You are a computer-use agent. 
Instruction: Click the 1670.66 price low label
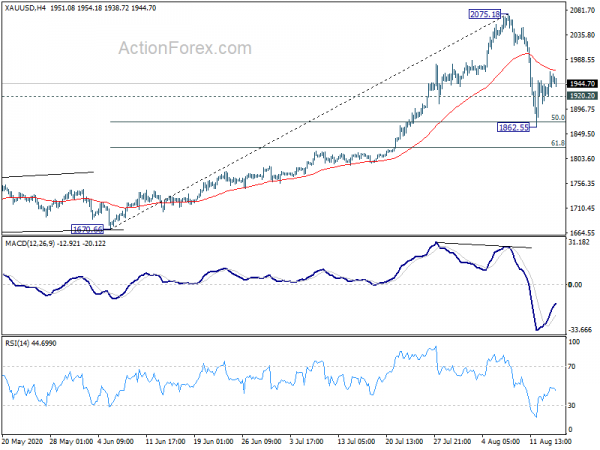click(88, 229)
